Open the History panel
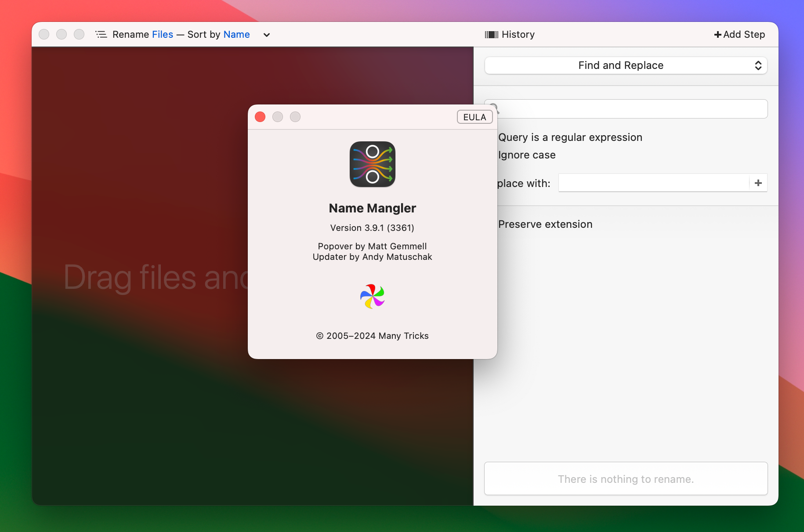 (x=510, y=34)
